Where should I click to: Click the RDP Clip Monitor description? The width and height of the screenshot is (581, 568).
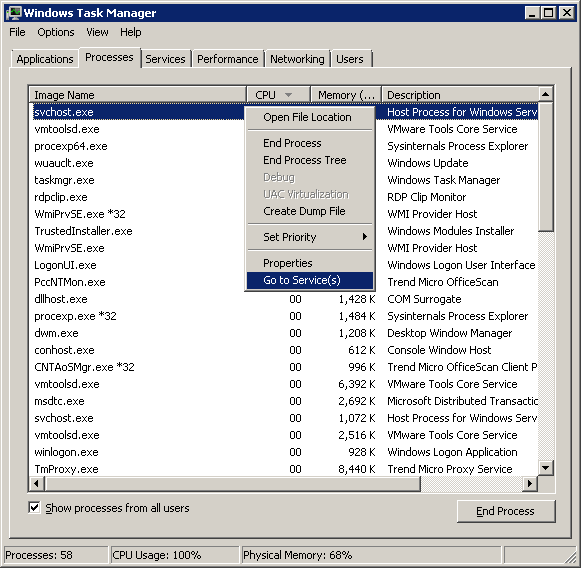coord(426,197)
